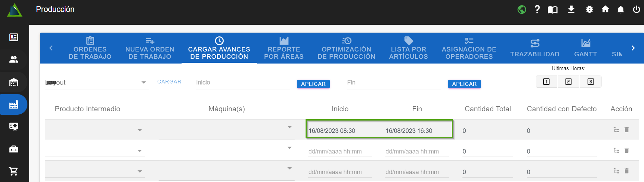Image resolution: width=644 pixels, height=182 pixels.
Task: Open the shopping cart sidebar icon
Action: 13,171
